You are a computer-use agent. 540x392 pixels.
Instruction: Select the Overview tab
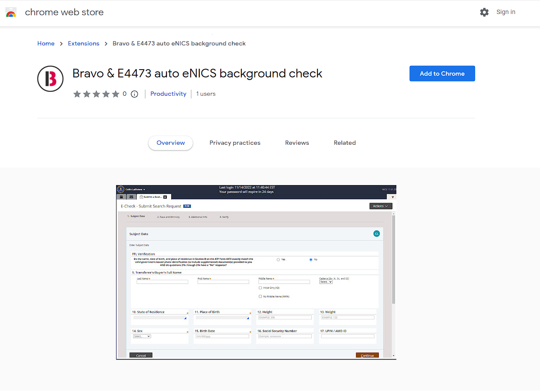coord(171,143)
